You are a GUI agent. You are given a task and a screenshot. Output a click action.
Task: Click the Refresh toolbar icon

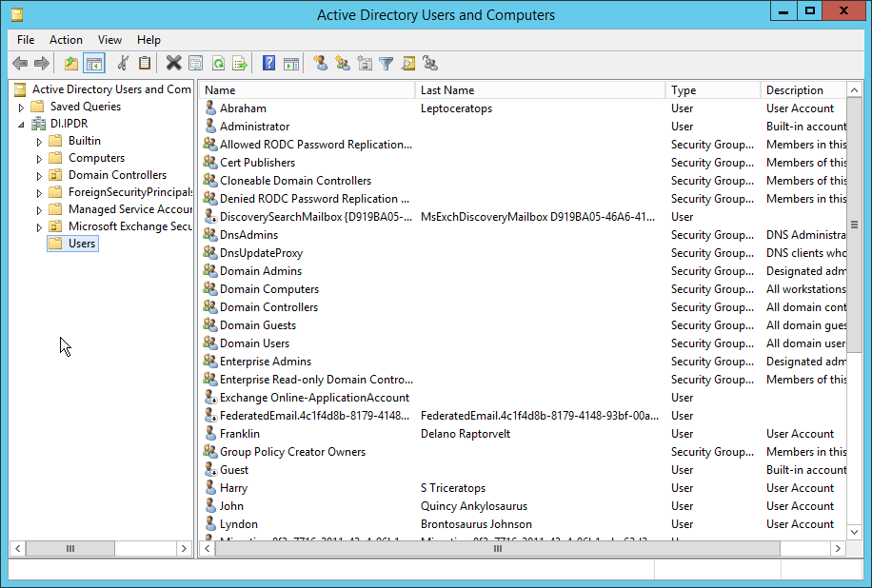218,64
